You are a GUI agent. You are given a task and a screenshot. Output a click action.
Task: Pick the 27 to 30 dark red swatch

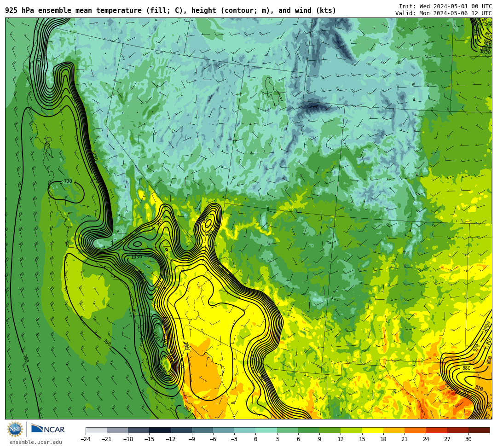[x=458, y=430]
